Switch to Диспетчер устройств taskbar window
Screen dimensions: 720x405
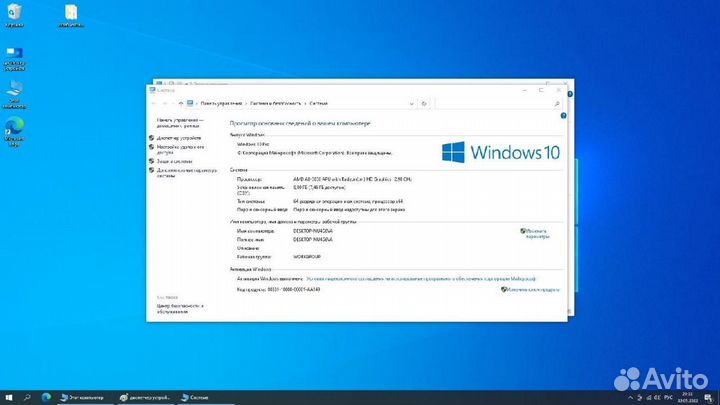pos(146,398)
